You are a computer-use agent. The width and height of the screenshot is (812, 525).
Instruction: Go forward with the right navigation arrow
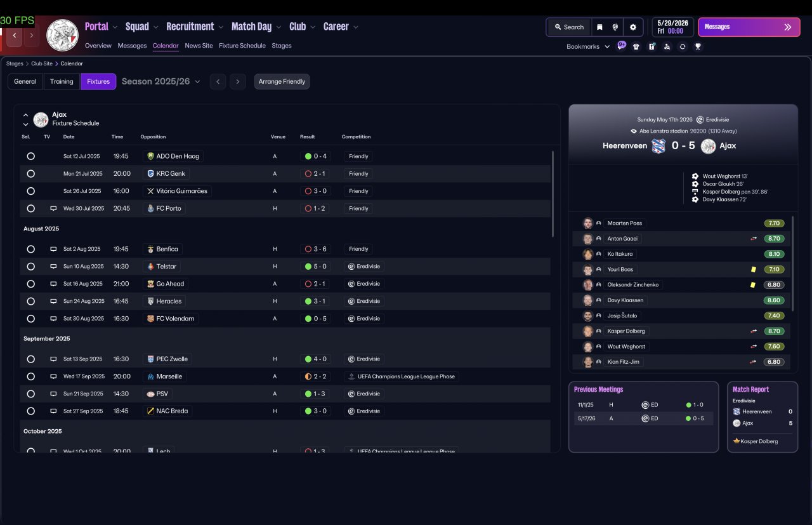pyautogui.click(x=31, y=36)
